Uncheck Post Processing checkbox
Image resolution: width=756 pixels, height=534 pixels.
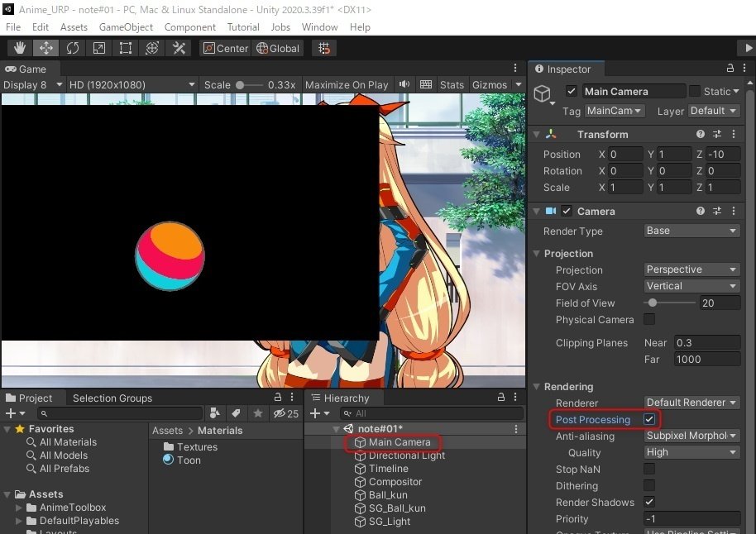coord(649,419)
